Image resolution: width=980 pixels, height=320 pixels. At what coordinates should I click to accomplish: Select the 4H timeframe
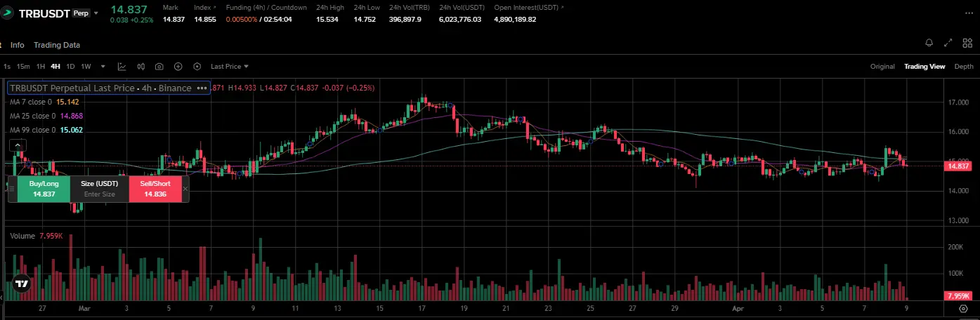coord(55,67)
